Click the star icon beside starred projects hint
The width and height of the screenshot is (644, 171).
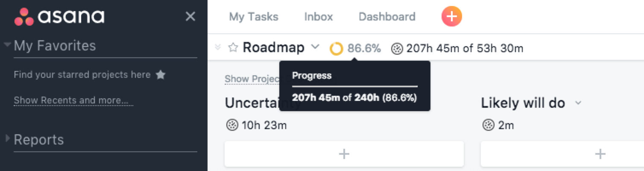click(x=160, y=75)
